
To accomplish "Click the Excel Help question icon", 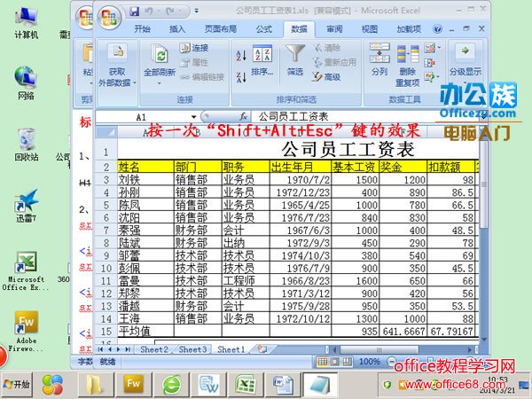I will (x=438, y=29).
